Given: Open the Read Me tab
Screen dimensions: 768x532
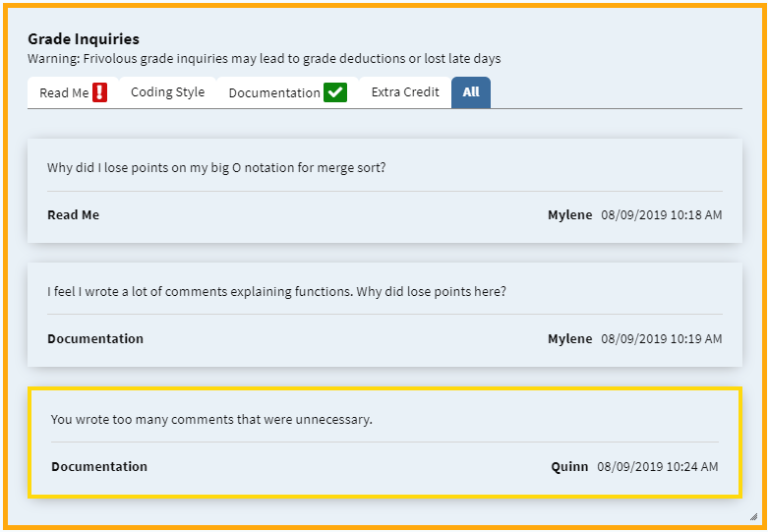Looking at the screenshot, I should click(x=73, y=92).
